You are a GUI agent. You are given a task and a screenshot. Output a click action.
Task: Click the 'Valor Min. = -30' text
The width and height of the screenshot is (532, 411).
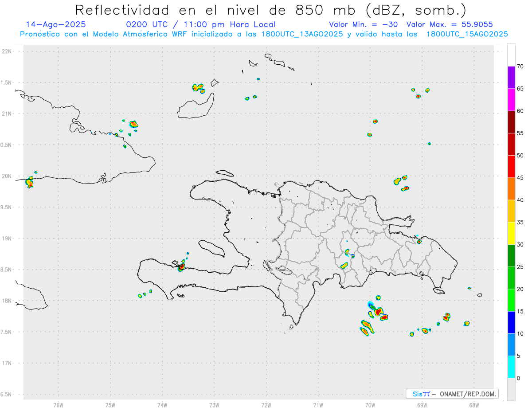pyautogui.click(x=364, y=24)
